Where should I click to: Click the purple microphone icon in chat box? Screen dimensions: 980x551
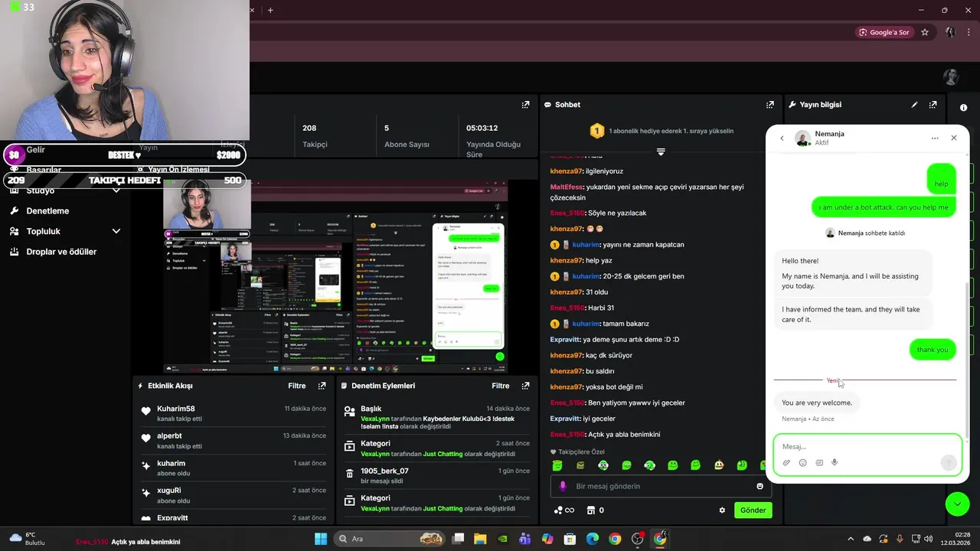(x=563, y=486)
